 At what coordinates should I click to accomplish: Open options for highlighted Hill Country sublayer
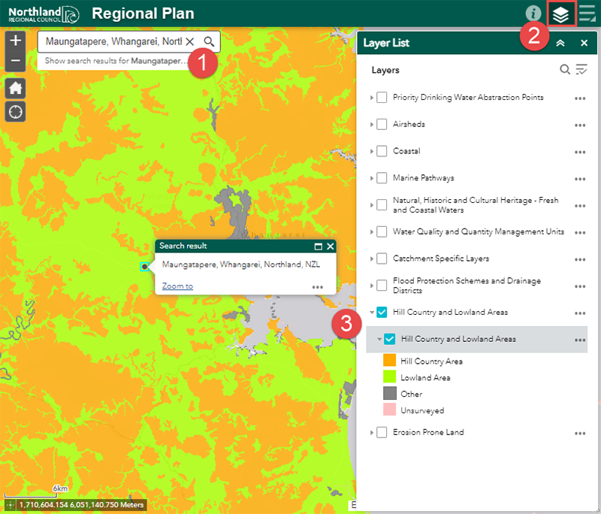[580, 340]
